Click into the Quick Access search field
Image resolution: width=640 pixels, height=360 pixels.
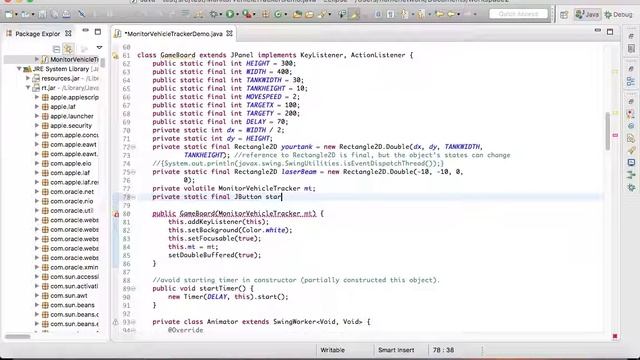point(518,14)
